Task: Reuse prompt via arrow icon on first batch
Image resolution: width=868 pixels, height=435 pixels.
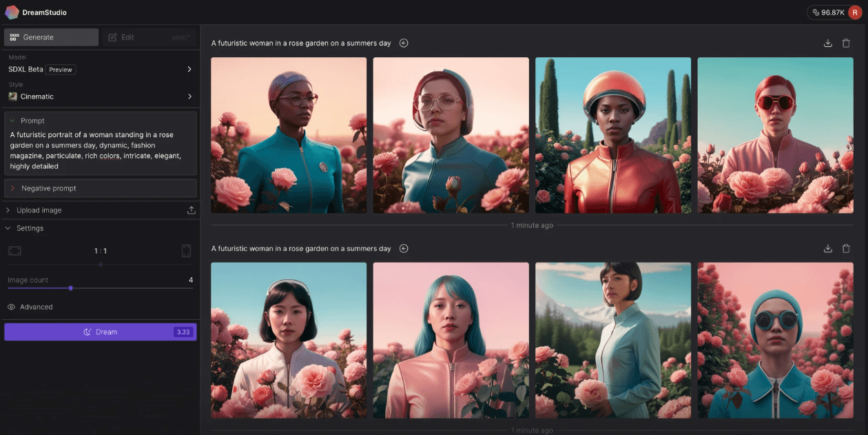Action: coord(404,43)
